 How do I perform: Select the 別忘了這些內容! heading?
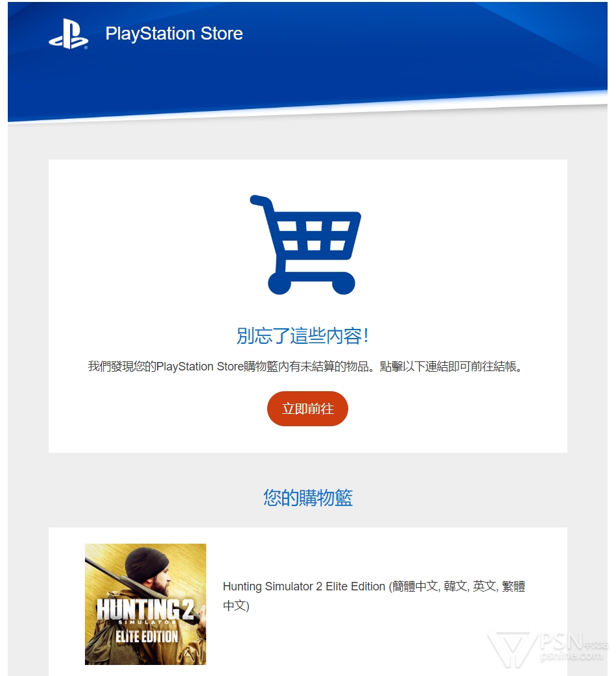tap(303, 335)
